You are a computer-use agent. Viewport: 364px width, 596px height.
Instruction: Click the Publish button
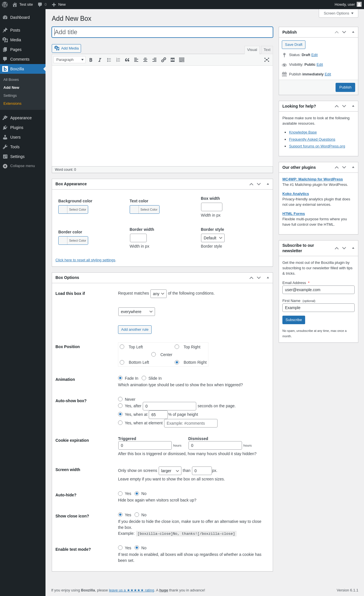coord(345,87)
